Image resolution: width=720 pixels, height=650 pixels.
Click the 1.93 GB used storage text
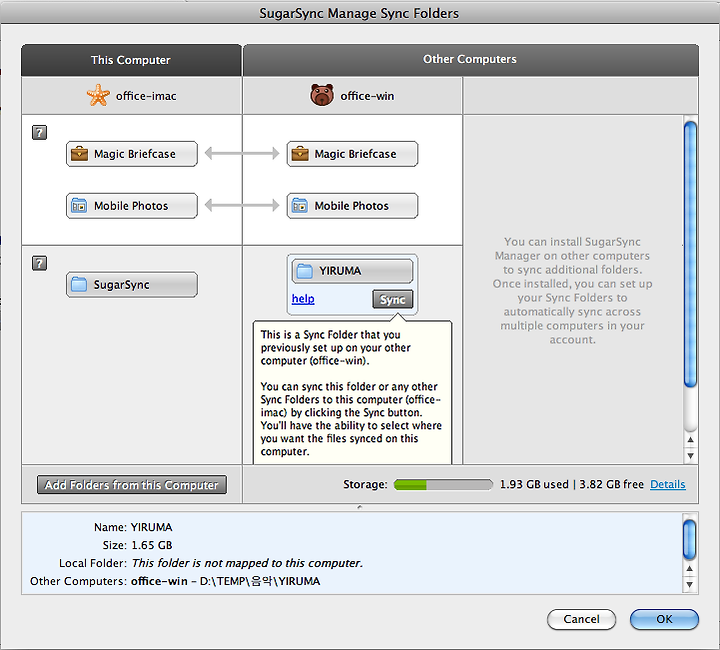click(x=534, y=484)
